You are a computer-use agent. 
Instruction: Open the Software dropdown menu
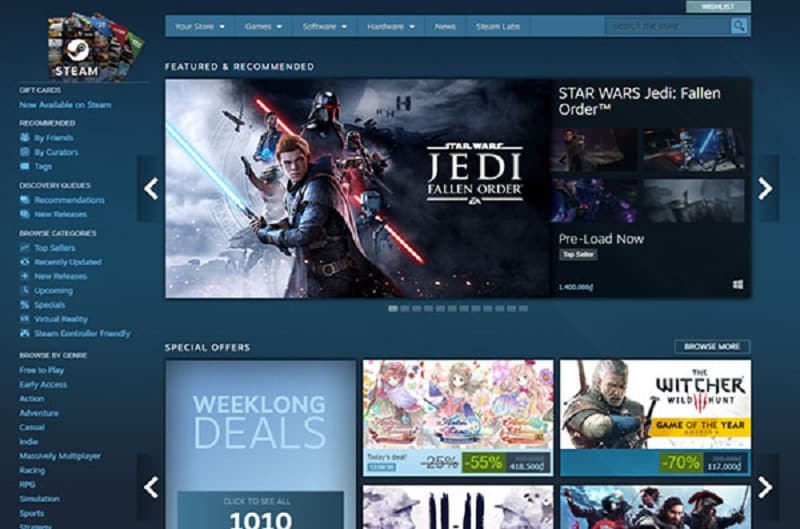[x=325, y=26]
